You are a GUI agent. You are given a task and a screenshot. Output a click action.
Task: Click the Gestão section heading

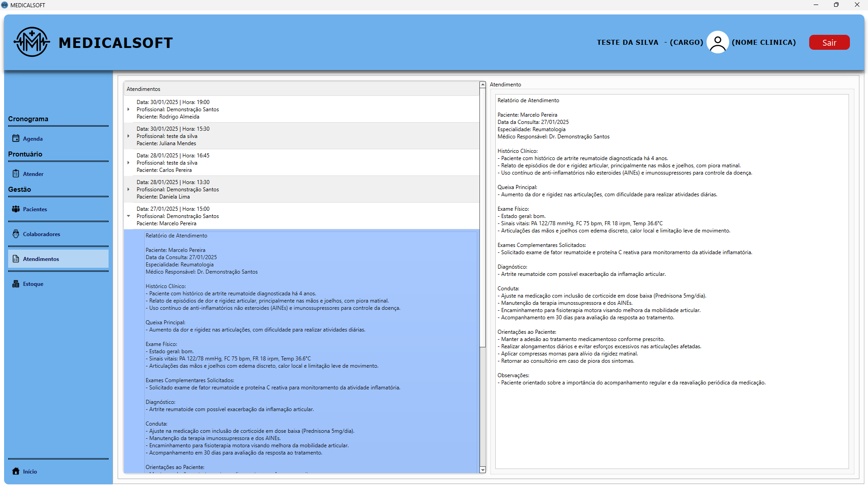[x=19, y=189]
